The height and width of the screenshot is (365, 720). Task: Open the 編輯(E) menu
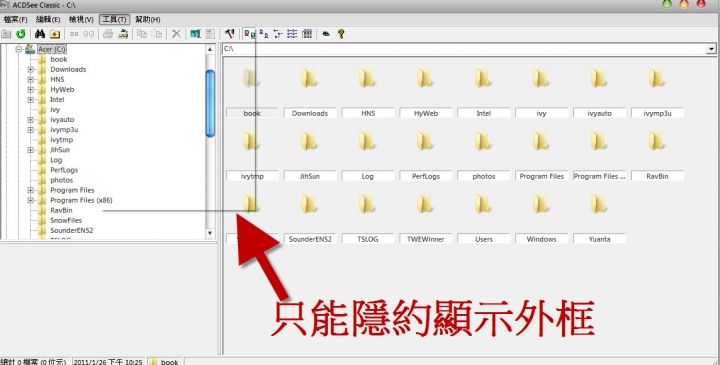[48, 20]
